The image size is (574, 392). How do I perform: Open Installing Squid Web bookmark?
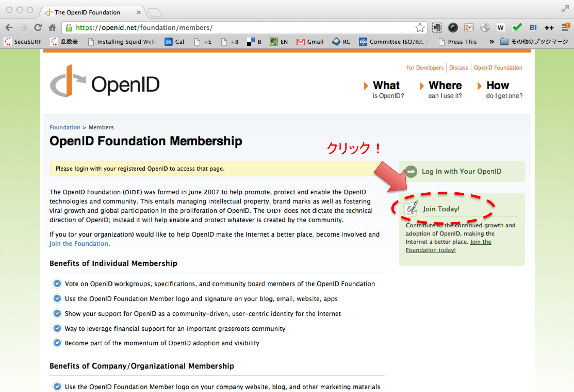[121, 42]
